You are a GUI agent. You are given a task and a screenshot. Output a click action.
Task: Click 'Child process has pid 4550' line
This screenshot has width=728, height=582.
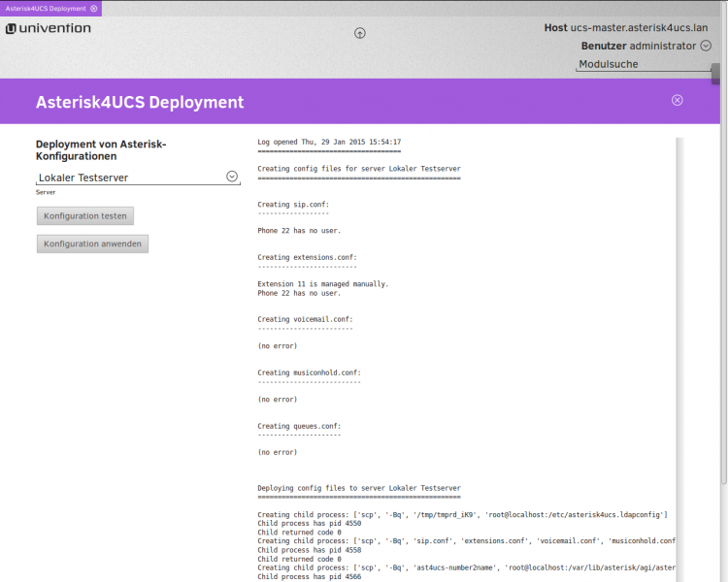pos(310,523)
